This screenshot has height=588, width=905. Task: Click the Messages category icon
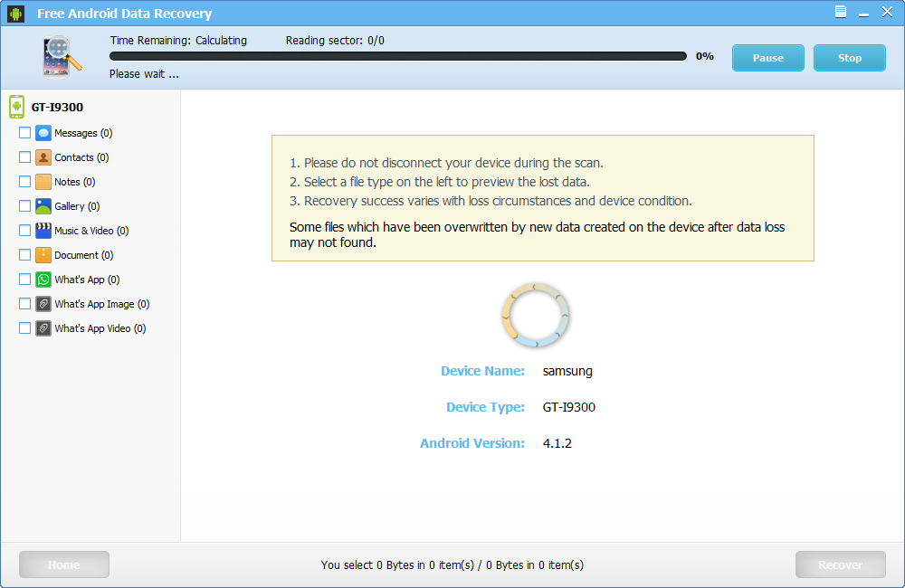(x=43, y=133)
